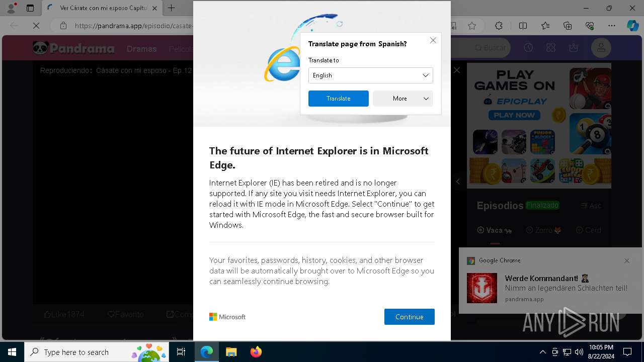Go back in the browser
This screenshot has width=644, height=362.
click(x=14, y=26)
